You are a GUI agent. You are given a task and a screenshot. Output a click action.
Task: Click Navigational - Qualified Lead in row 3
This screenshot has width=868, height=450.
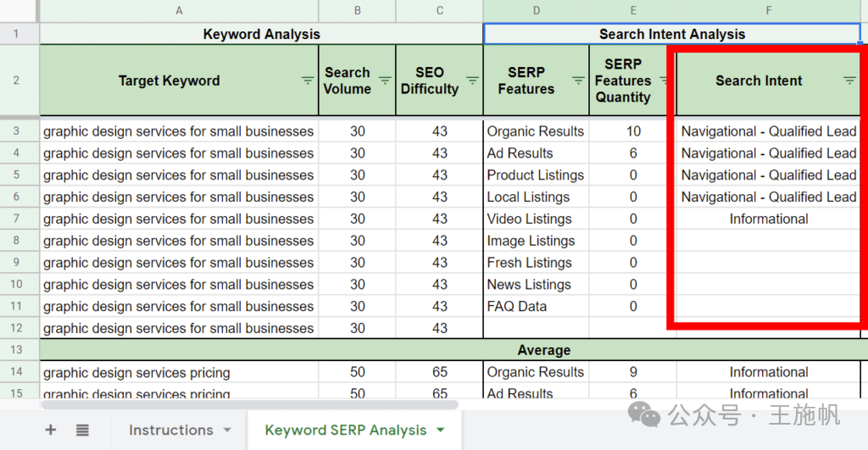768,131
